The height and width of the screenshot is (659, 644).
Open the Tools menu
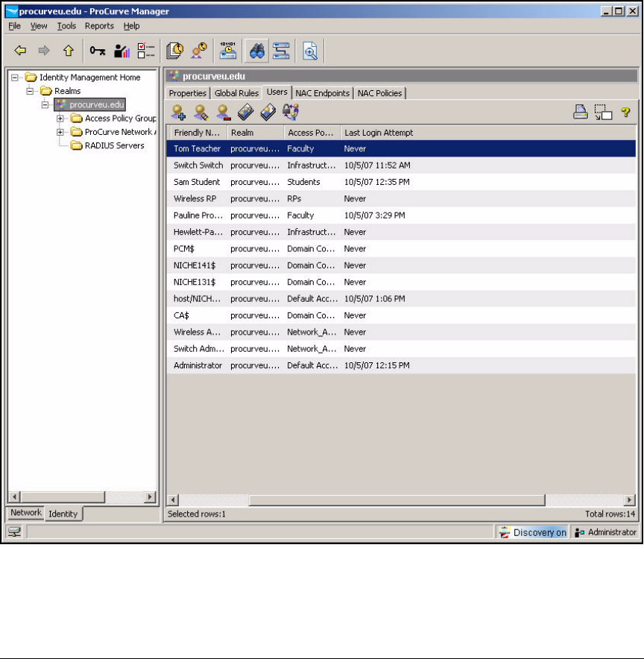pyautogui.click(x=66, y=26)
